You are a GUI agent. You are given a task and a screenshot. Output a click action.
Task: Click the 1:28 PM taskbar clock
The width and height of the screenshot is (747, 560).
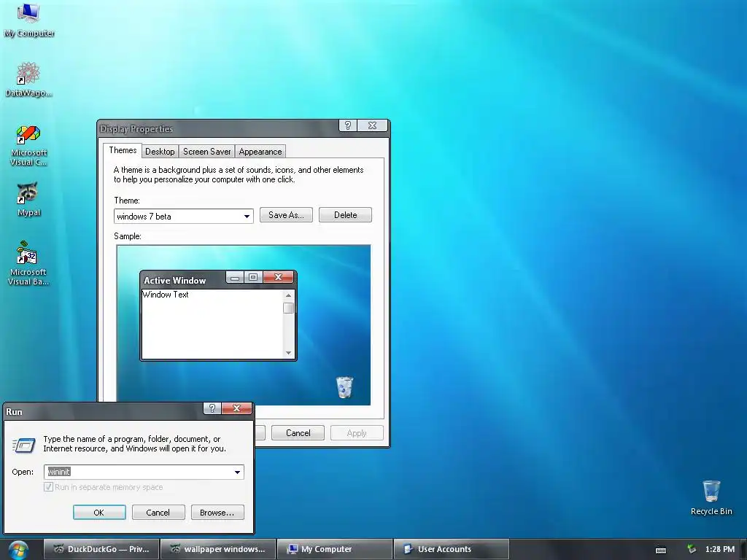point(720,549)
